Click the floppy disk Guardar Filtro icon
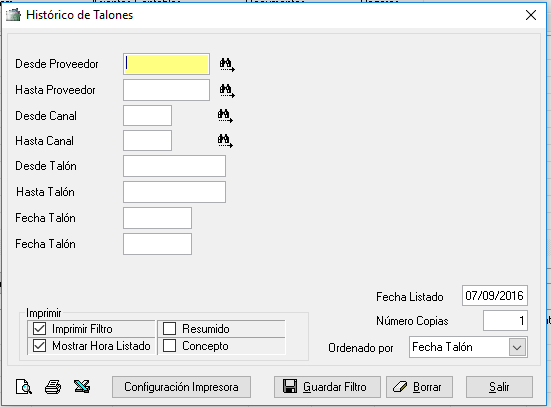The height and width of the screenshot is (407, 551). [x=290, y=386]
